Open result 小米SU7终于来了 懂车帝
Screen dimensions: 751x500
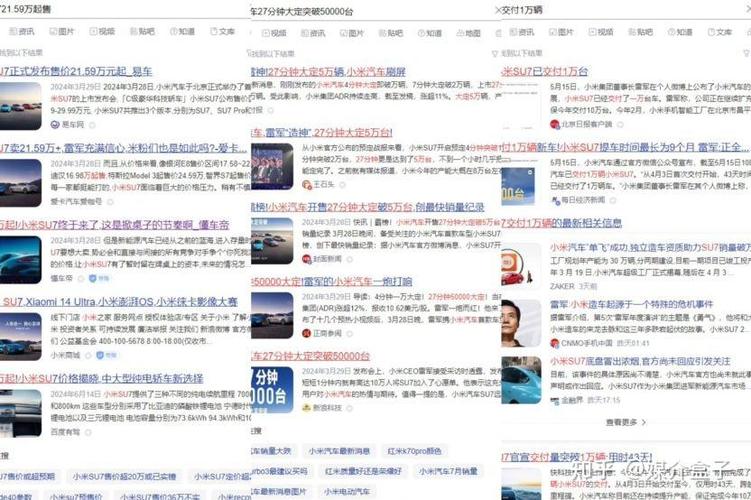pos(114,225)
